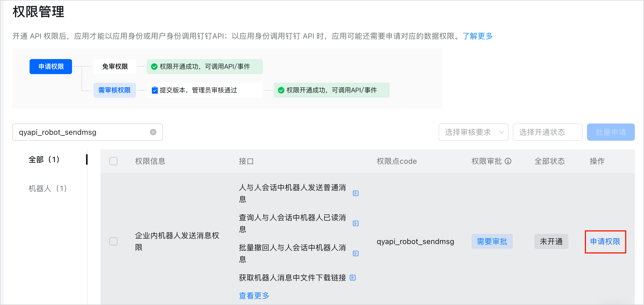Screen dimensions: 644x305
Task: Open docs icon for 获取机器人消息中文件下载链接
Action: coord(352,278)
